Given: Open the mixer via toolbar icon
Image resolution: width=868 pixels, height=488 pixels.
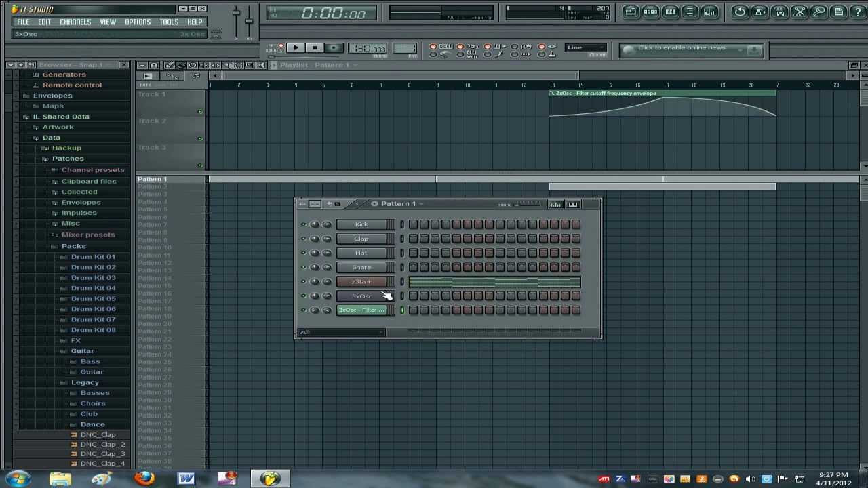Looking at the screenshot, I should 709,12.
